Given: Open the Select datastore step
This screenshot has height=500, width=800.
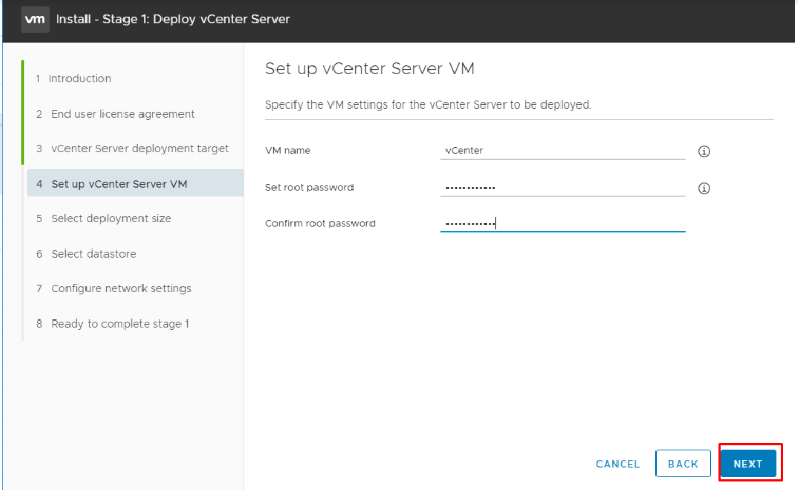Looking at the screenshot, I should tap(86, 254).
